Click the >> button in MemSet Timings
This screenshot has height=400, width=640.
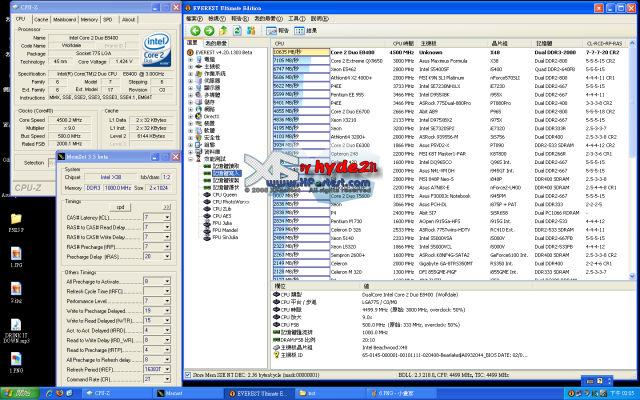coord(167,207)
